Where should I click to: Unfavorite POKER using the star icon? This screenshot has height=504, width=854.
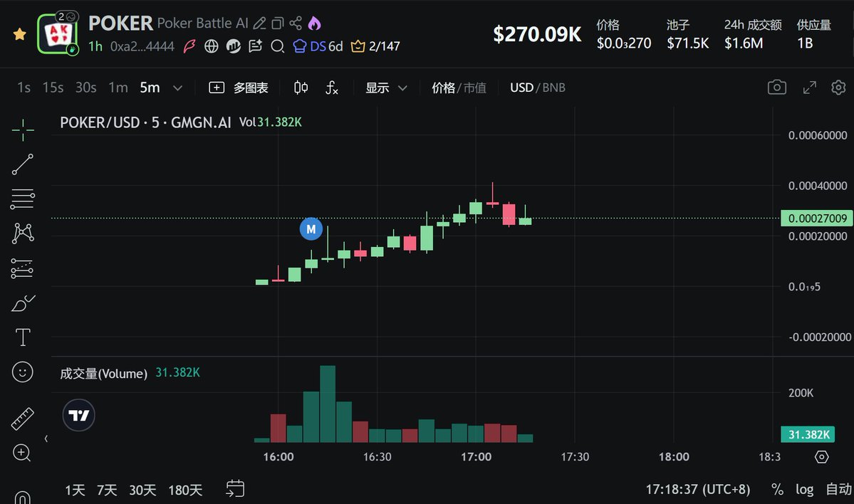(20, 34)
